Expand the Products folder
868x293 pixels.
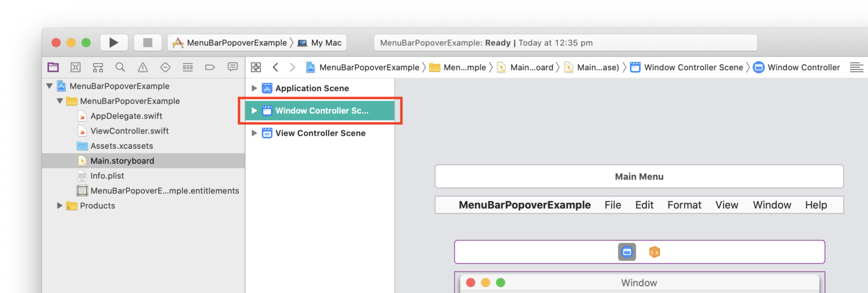point(60,206)
